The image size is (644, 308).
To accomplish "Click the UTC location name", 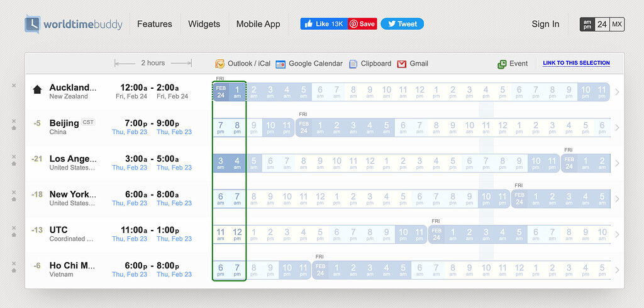I will [x=58, y=230].
